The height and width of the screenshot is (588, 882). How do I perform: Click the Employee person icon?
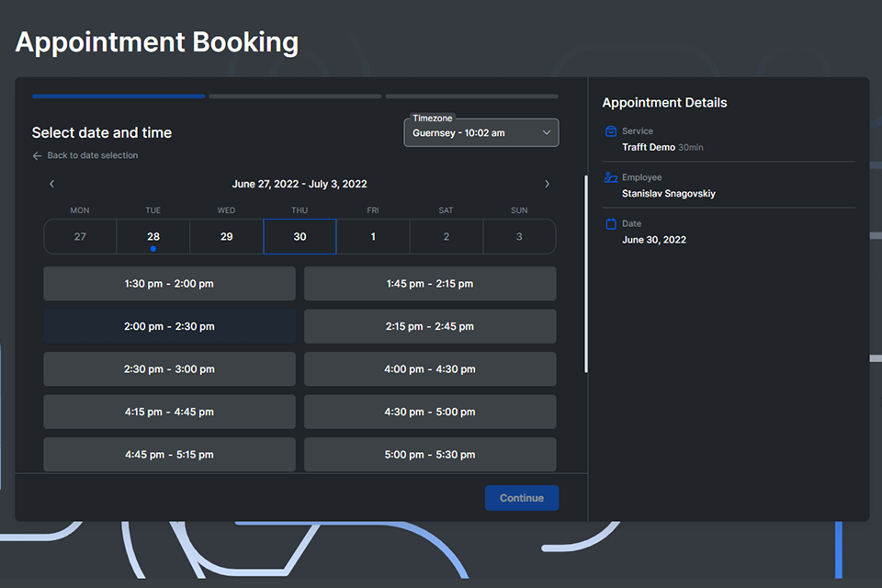click(611, 177)
